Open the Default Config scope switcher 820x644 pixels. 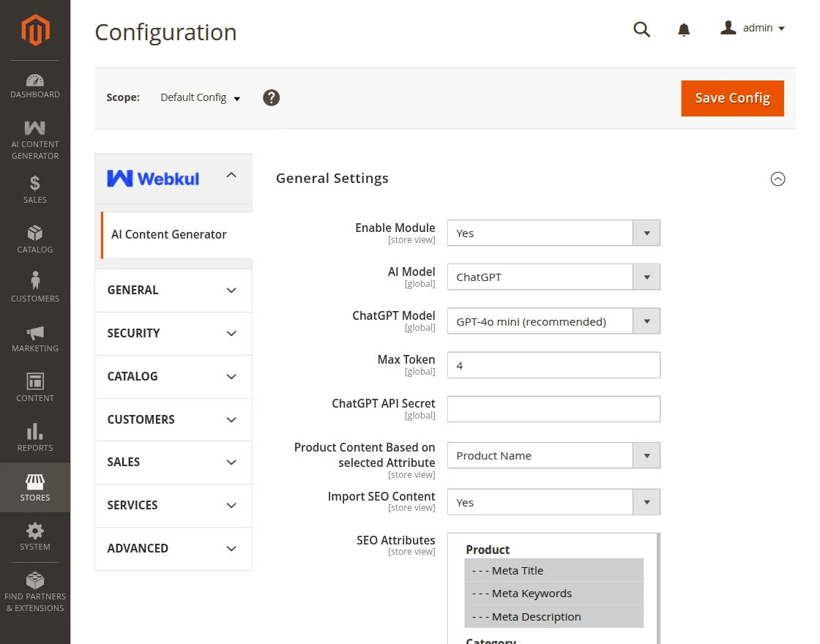pos(199,97)
